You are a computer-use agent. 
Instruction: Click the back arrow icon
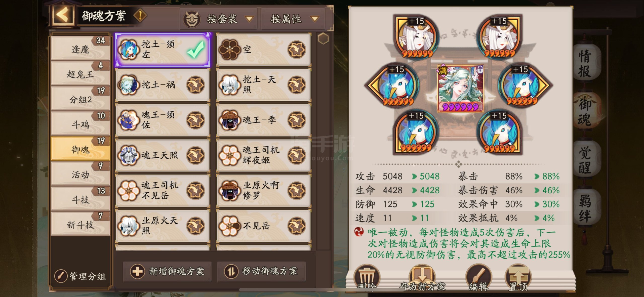[x=63, y=15]
